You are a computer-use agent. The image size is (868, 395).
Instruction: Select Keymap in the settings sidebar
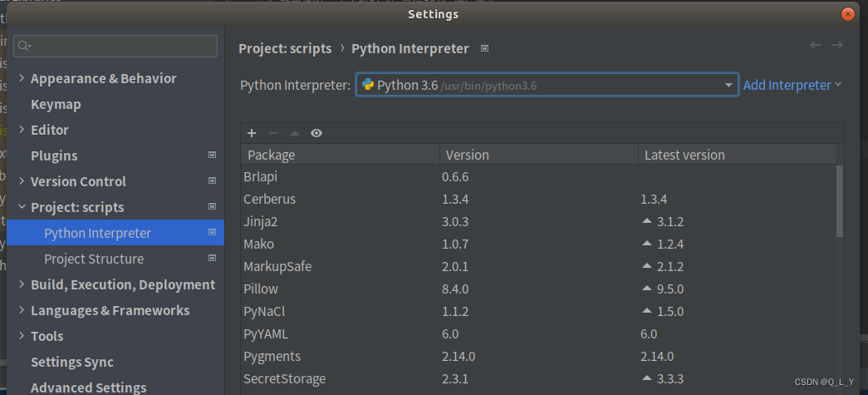(56, 104)
